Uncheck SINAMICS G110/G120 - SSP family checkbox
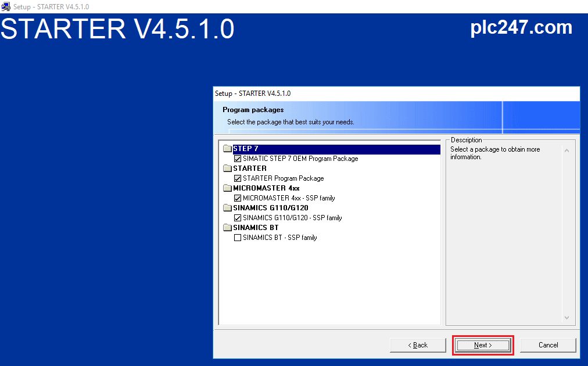 pyautogui.click(x=238, y=218)
